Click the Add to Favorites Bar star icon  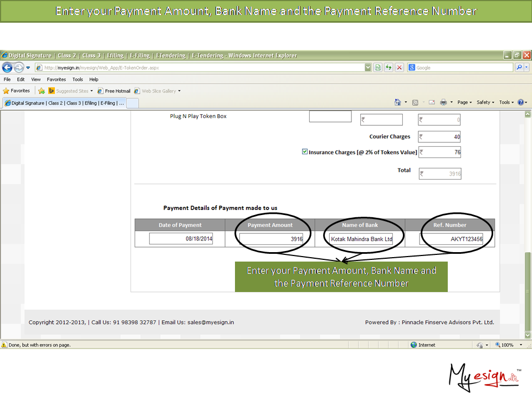(x=42, y=91)
